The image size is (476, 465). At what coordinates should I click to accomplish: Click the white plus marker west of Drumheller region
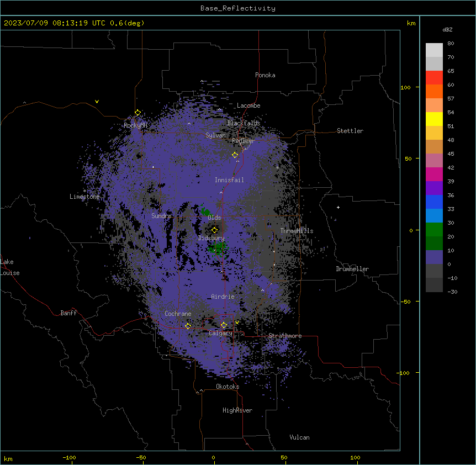(338, 207)
